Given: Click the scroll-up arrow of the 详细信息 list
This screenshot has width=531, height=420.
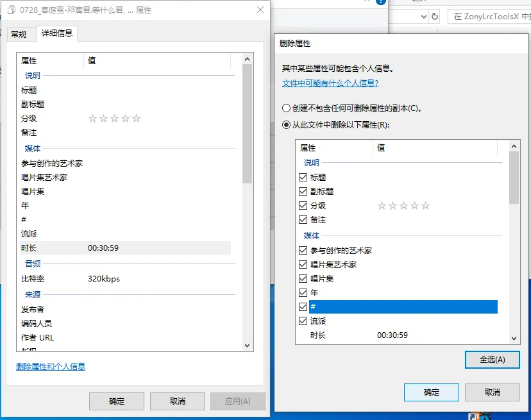Looking at the screenshot, I should click(248, 59).
